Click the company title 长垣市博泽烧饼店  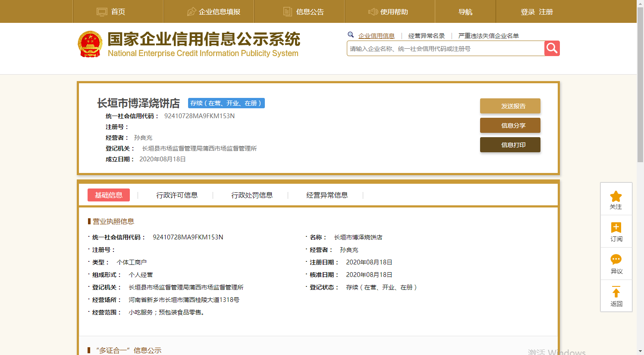pyautogui.click(x=138, y=103)
